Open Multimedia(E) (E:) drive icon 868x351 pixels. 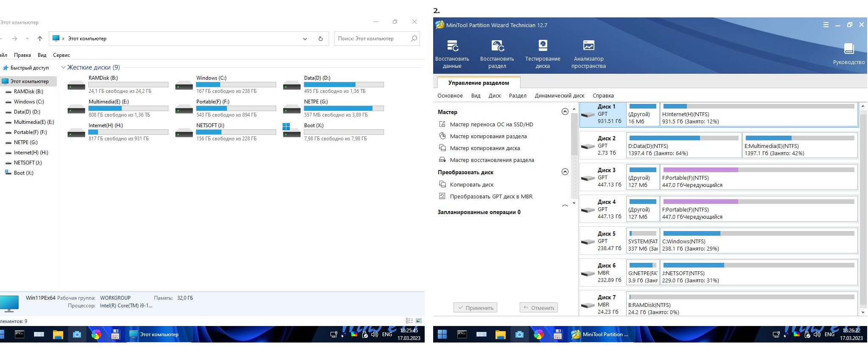coord(76,109)
